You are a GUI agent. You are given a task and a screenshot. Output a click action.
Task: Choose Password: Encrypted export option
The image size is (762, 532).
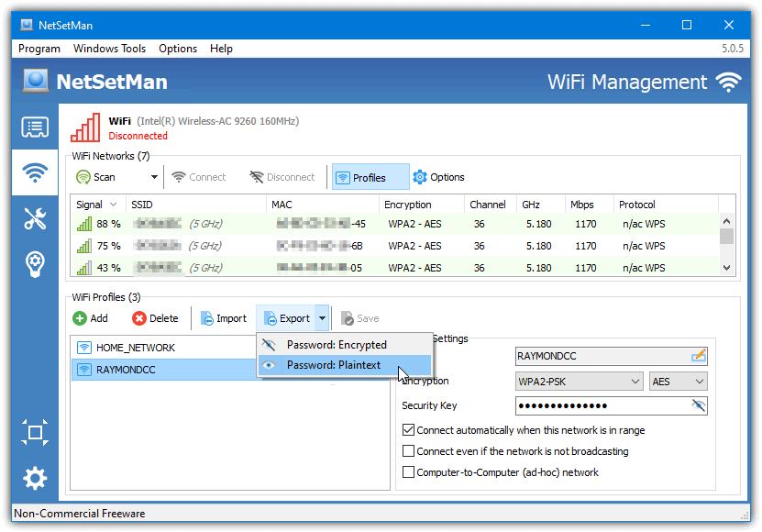point(345,345)
